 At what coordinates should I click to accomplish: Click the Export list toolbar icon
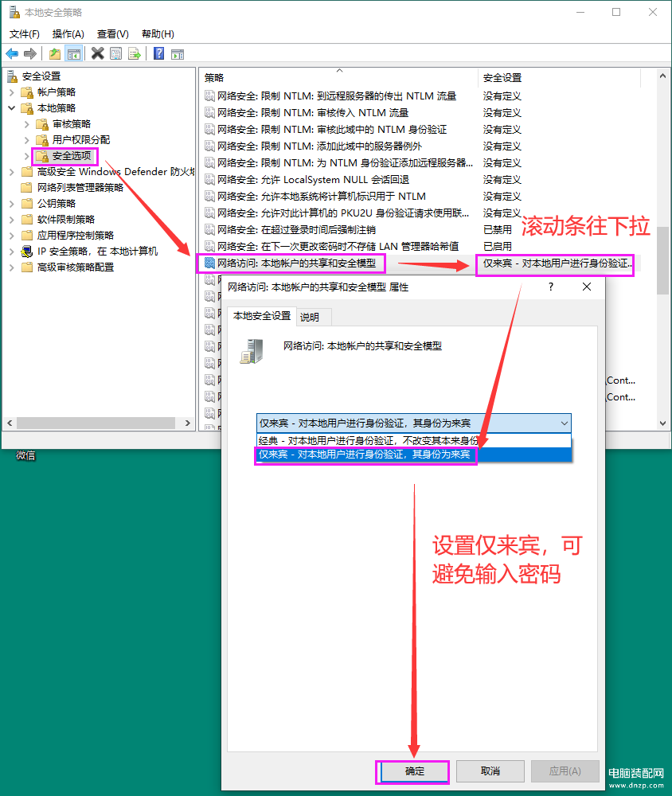[x=134, y=53]
